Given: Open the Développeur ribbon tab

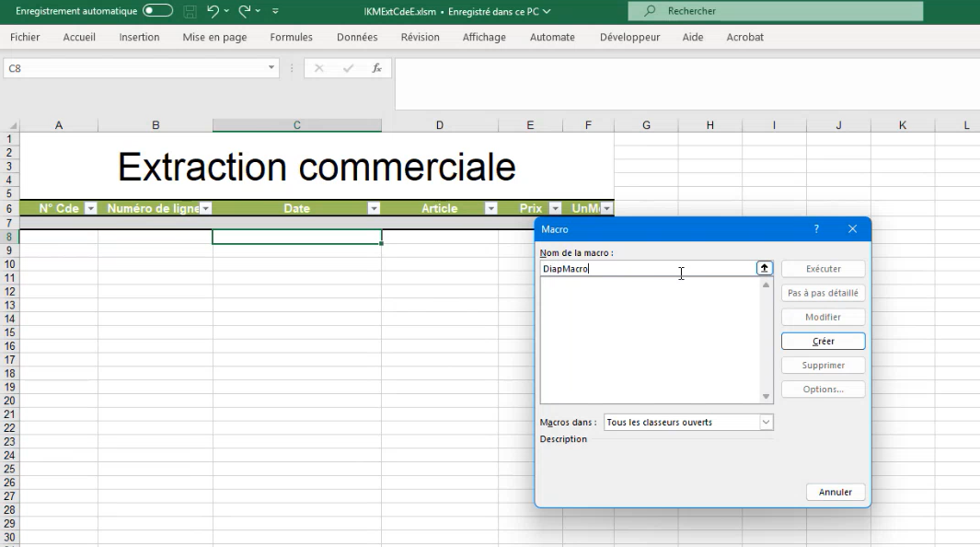Looking at the screenshot, I should [x=629, y=37].
